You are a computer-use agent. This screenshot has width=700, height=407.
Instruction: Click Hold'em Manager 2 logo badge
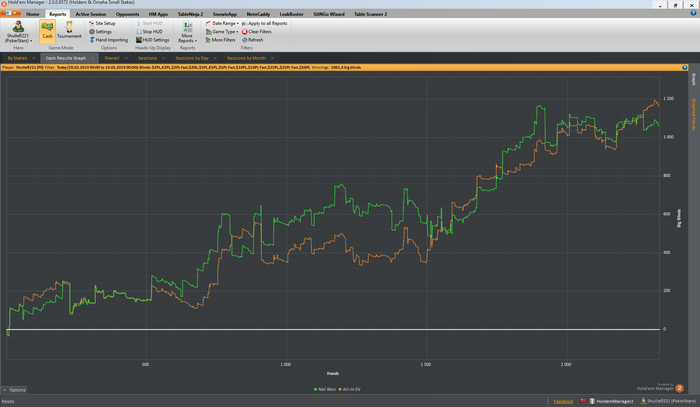pyautogui.click(x=679, y=388)
